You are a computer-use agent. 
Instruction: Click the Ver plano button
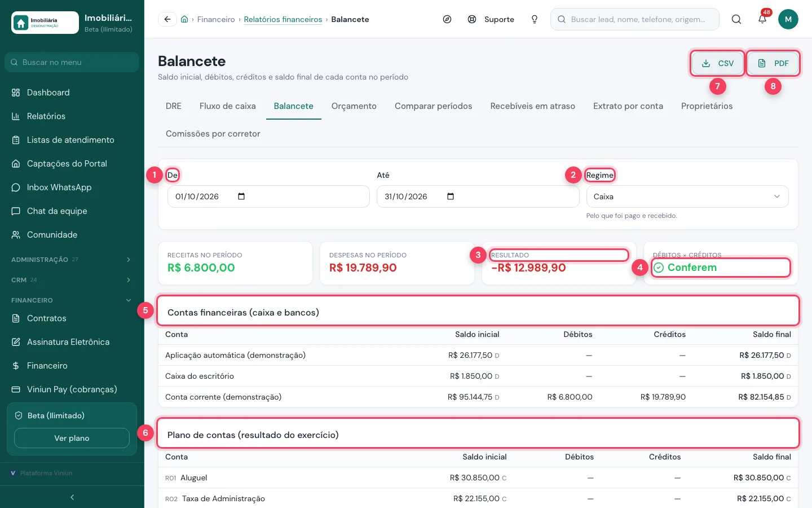click(x=72, y=438)
